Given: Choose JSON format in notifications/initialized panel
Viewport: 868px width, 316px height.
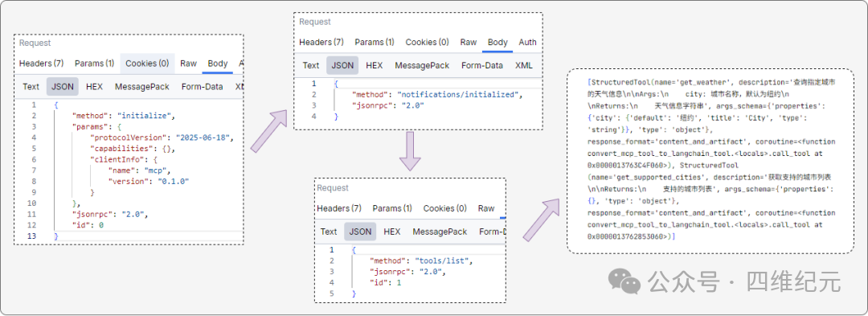Looking at the screenshot, I should click(342, 65).
